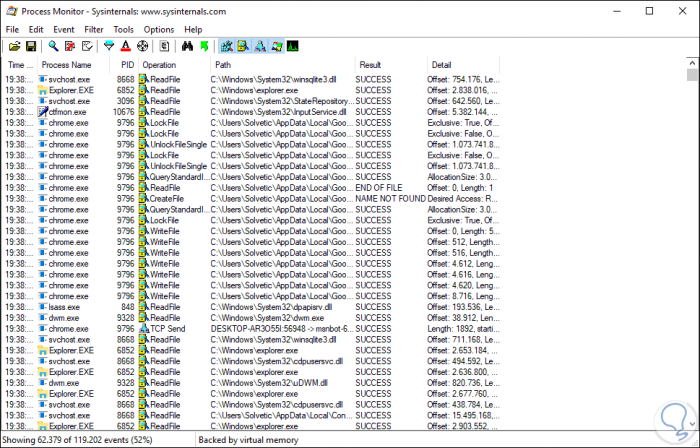700x448 pixels.
Task: Click the Operation column header
Action: click(175, 65)
